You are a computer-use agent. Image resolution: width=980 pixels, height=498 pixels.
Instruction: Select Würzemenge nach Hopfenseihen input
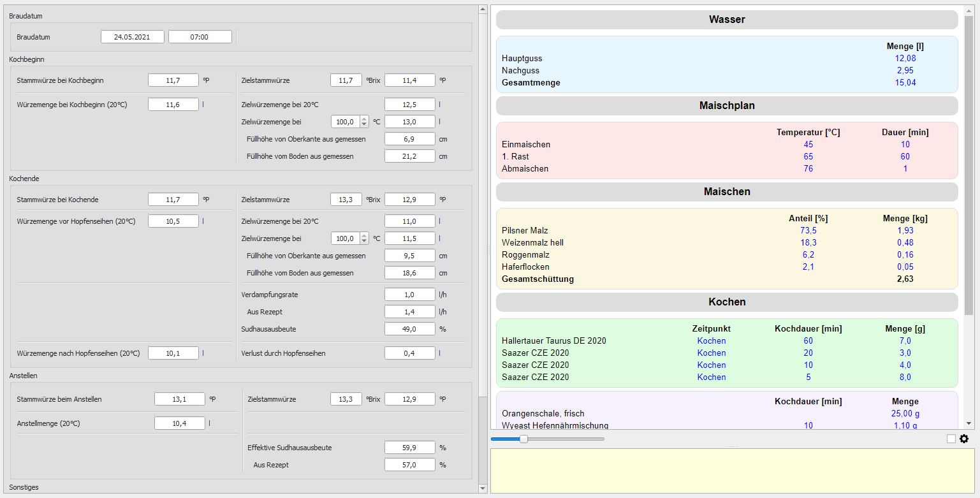173,353
